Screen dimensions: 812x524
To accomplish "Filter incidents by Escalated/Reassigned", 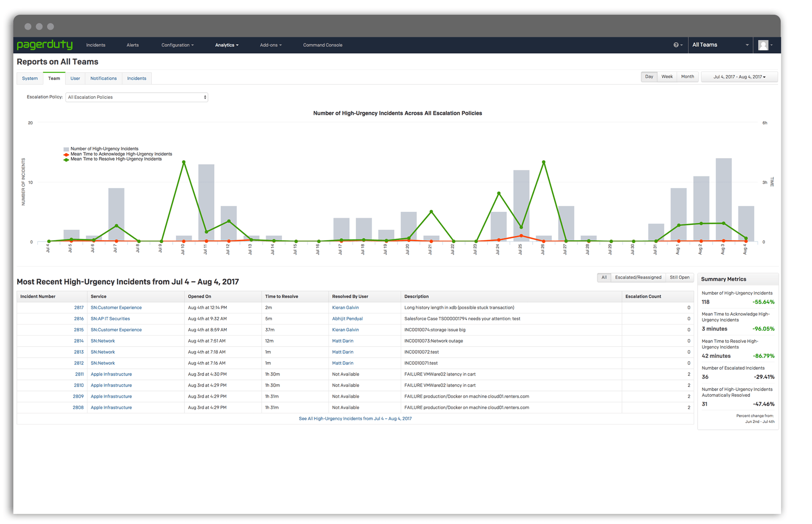I will coord(638,278).
